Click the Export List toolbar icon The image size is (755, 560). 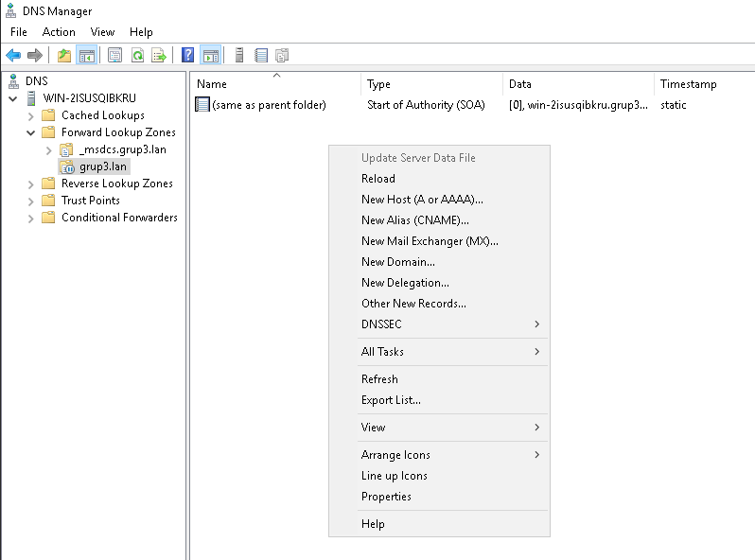pos(159,56)
